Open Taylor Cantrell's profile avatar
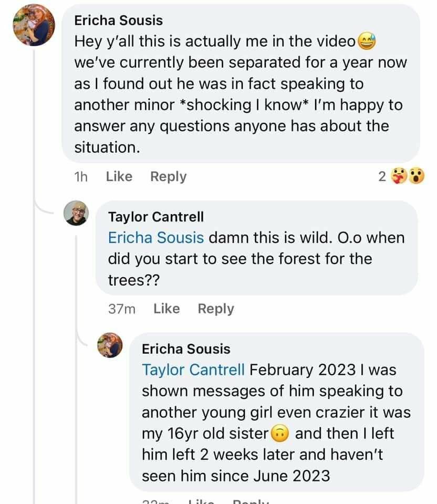Viewport: 437px width, 504px height. coord(76,213)
